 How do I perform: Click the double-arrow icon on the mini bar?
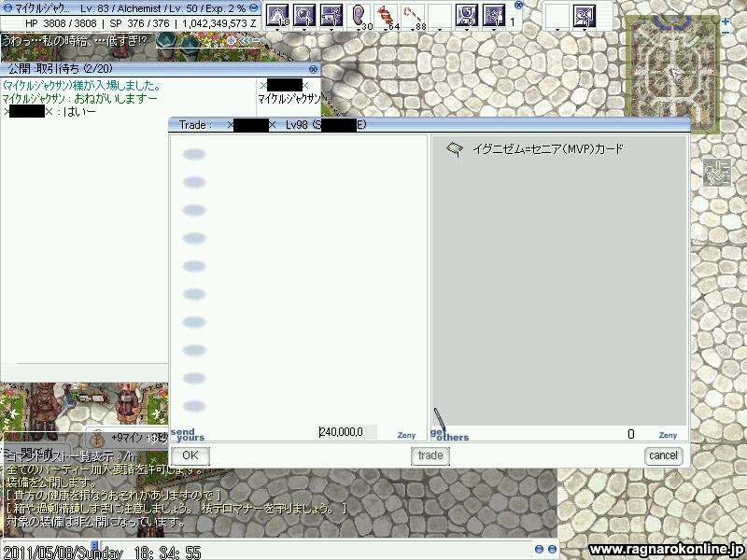pos(244,41)
